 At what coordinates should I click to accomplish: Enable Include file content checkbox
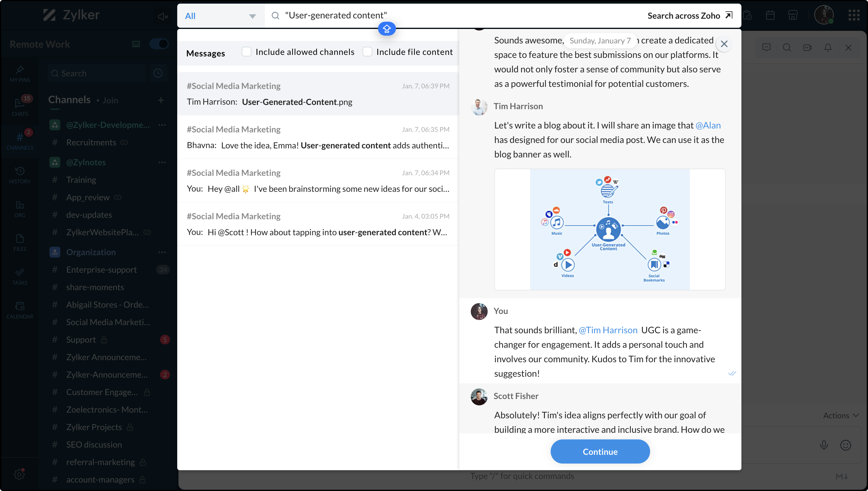coord(367,52)
